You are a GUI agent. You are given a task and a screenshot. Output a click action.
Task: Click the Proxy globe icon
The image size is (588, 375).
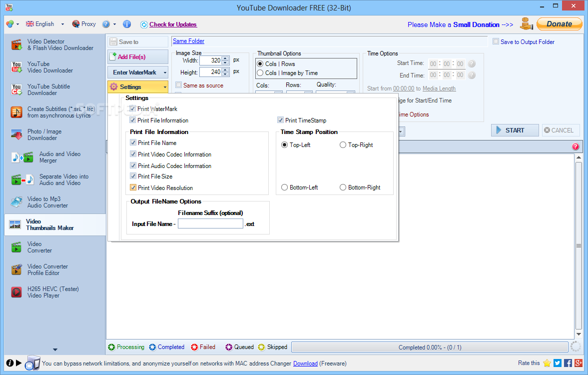coord(76,24)
